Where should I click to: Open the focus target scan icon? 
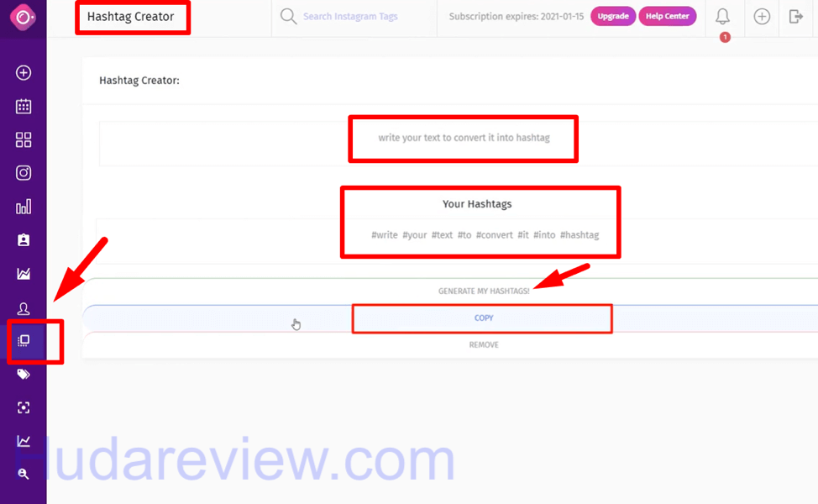point(24,407)
